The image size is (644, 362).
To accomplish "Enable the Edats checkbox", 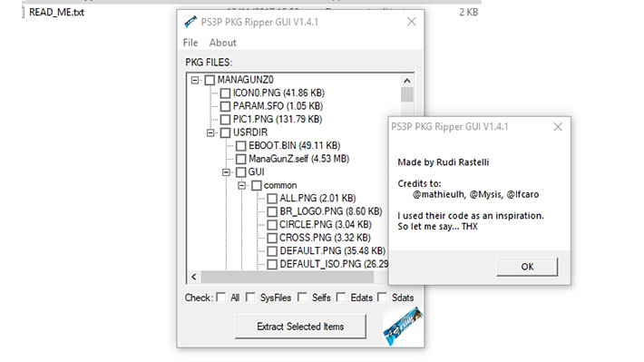I will click(341, 297).
